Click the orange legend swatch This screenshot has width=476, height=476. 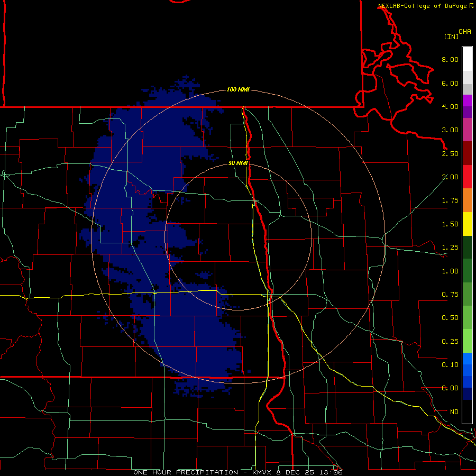point(467,200)
